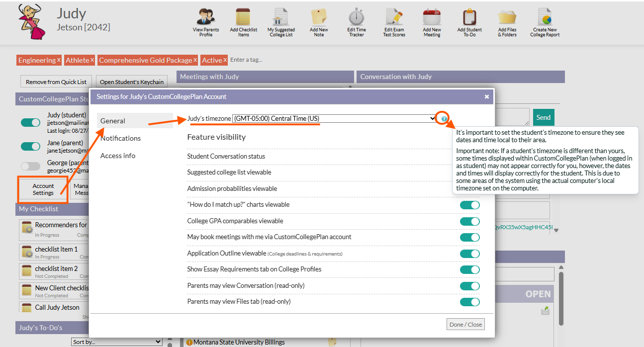644x347 pixels.
Task: Click the "Jetson [2042]" name text
Action: click(x=84, y=27)
